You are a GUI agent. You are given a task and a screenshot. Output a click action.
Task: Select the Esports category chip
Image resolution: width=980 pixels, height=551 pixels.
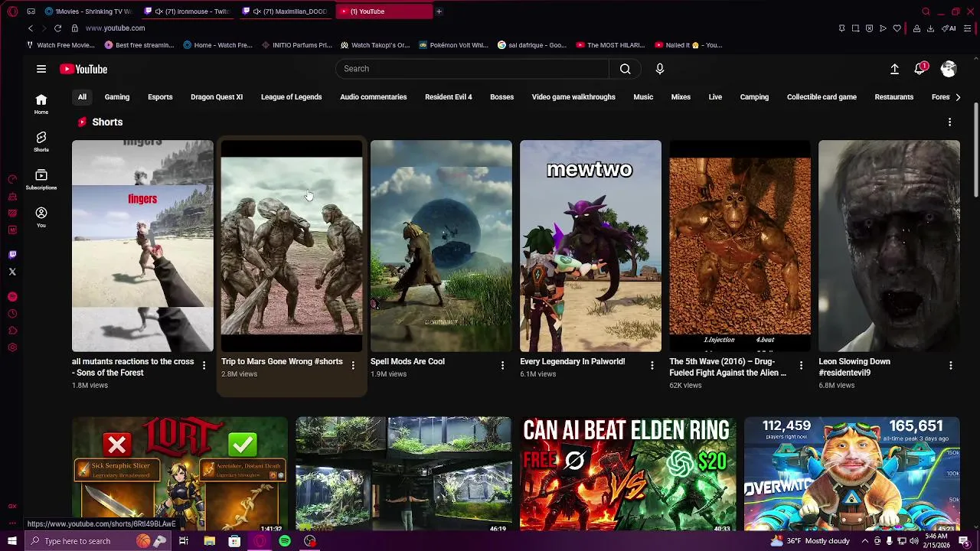click(160, 97)
